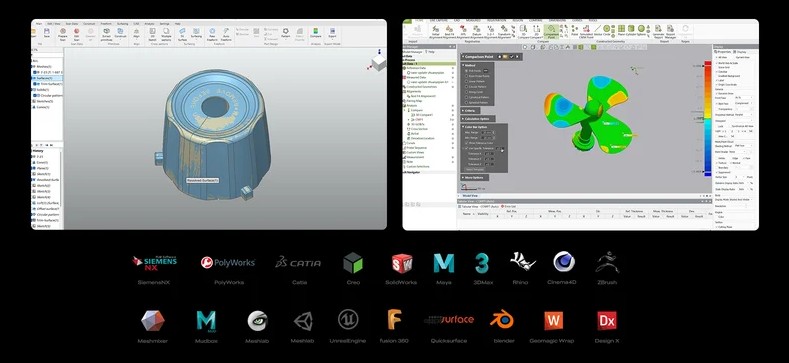Select Edit Scan tool in left window

click(x=76, y=33)
